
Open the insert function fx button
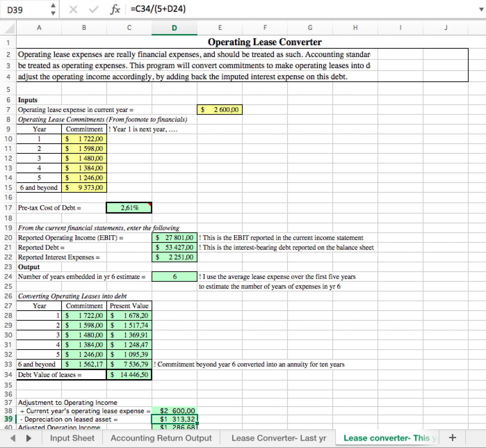pyautogui.click(x=115, y=9)
